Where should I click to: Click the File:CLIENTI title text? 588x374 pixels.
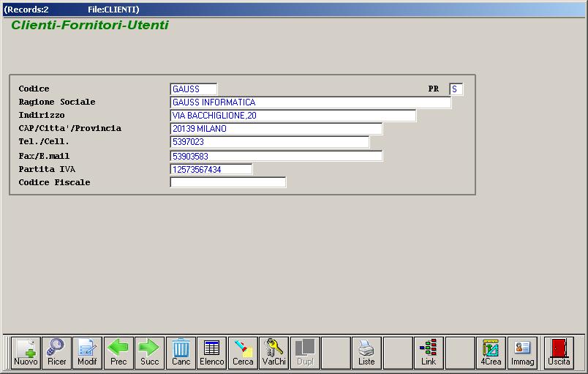tap(113, 10)
